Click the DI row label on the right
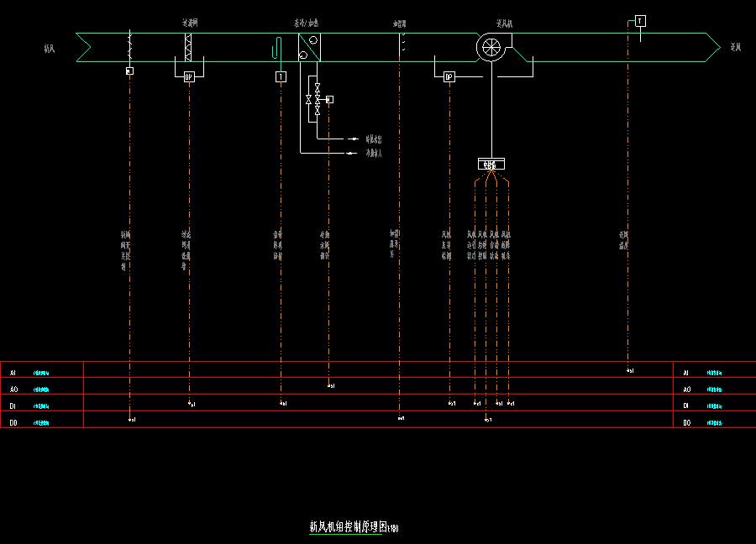 (x=686, y=405)
